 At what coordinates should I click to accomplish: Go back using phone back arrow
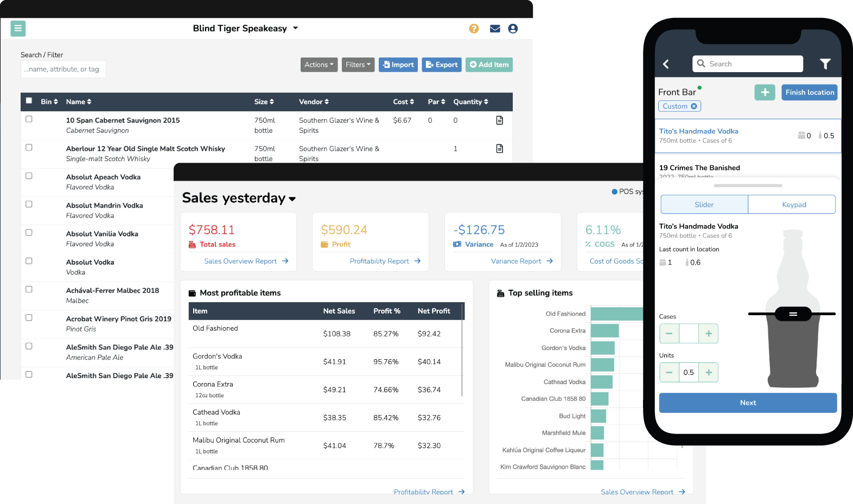(666, 64)
